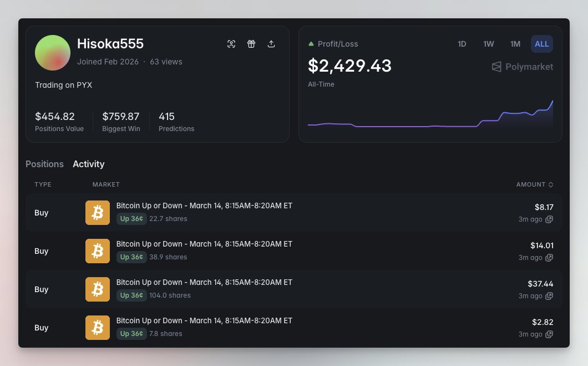Click the 415 Predictions count

click(166, 117)
